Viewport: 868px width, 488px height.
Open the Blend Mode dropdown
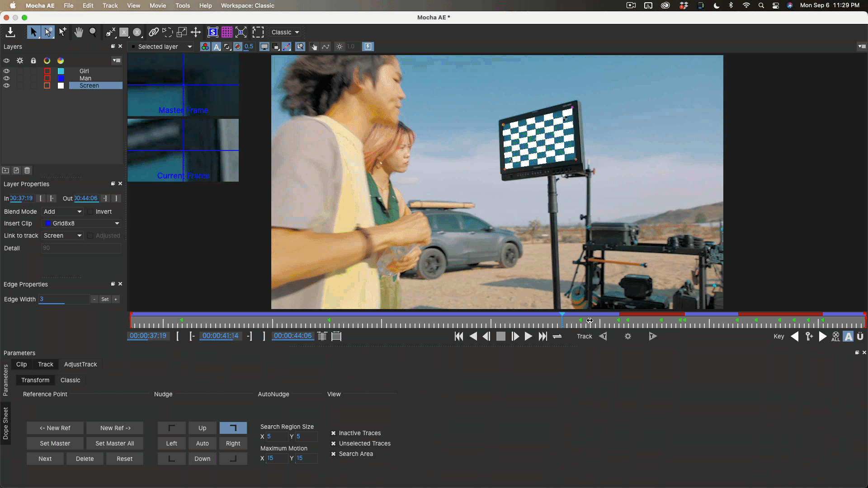click(x=62, y=211)
